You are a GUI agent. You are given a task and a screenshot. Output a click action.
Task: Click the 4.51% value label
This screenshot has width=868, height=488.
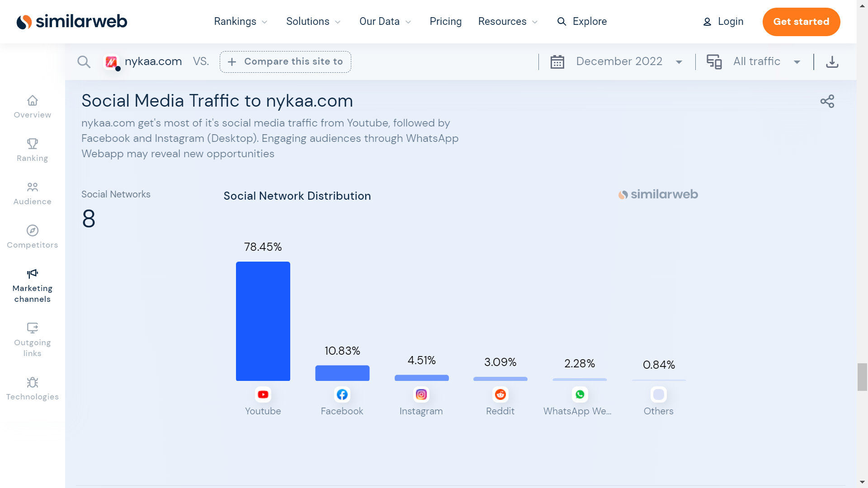pos(421,360)
